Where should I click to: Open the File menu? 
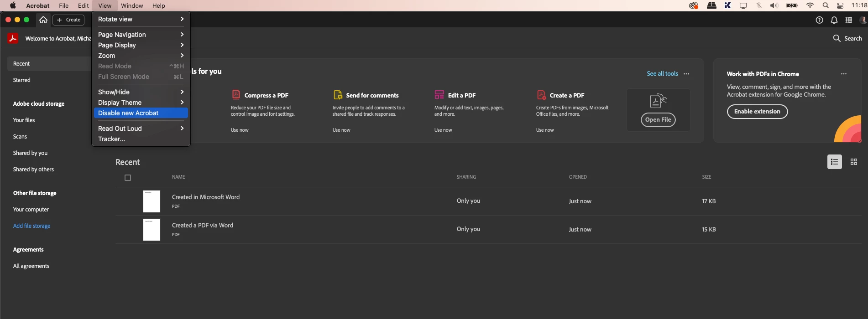[x=64, y=5]
